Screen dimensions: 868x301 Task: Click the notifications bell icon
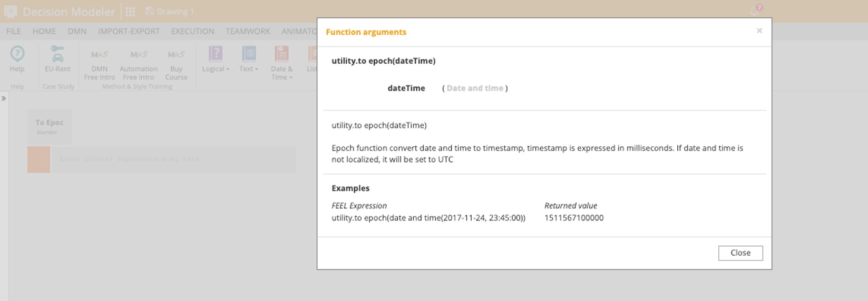point(754,11)
